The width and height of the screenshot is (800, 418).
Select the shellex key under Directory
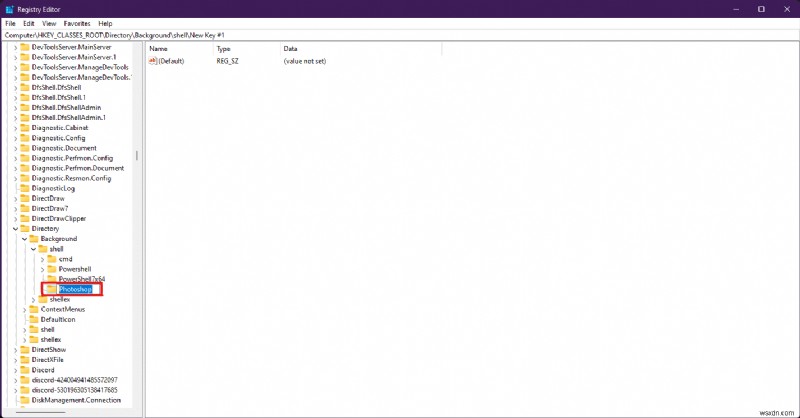point(51,340)
